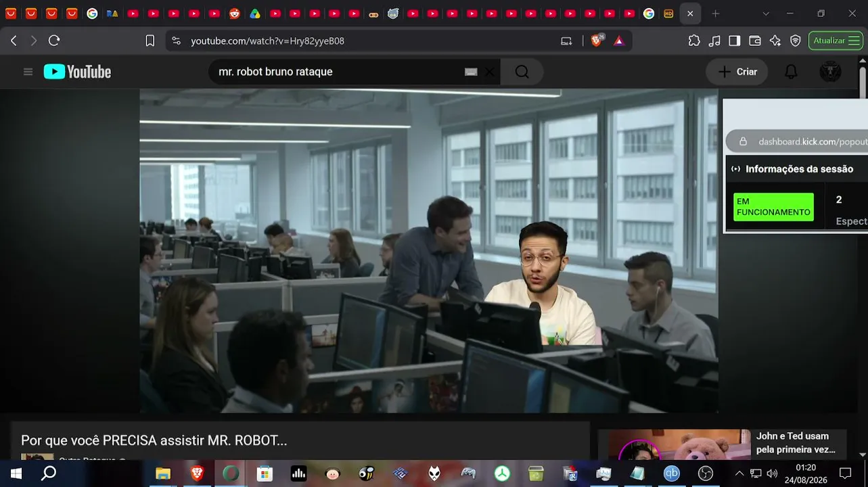Image resolution: width=868 pixels, height=487 pixels.
Task: Open Microsoft Store from the taskbar
Action: 265,473
